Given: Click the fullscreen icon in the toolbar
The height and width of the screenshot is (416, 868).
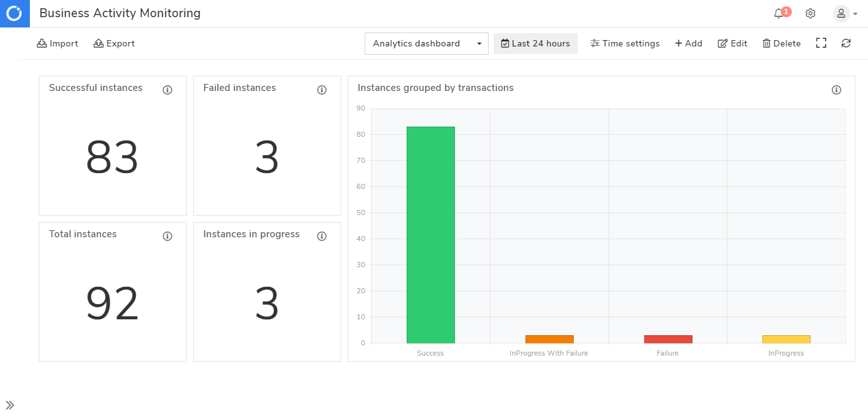Looking at the screenshot, I should (821, 43).
